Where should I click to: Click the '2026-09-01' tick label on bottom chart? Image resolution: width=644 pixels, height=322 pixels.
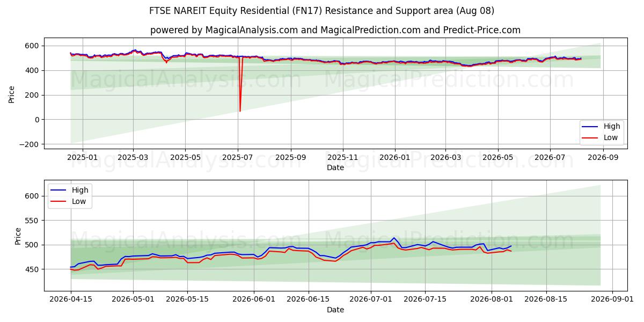click(612, 299)
